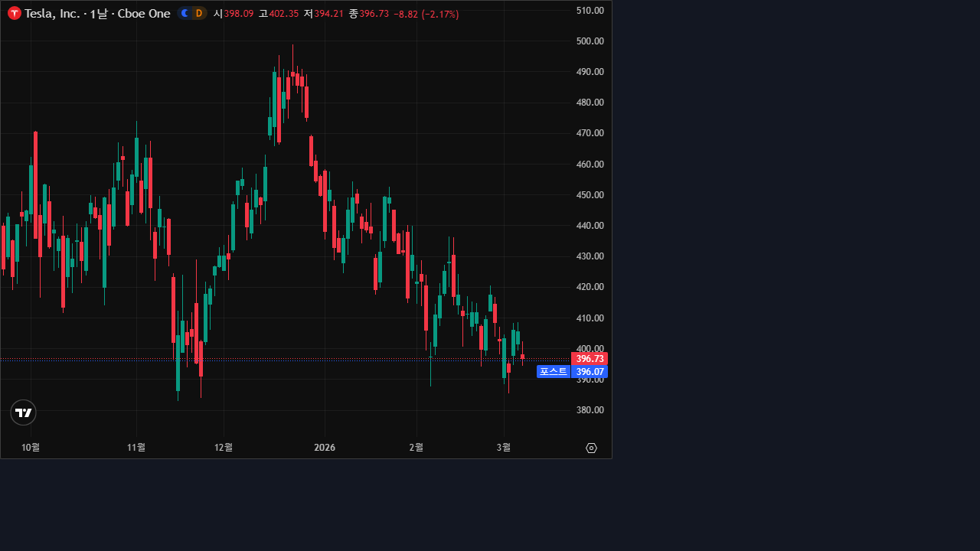Click the 포스트 post-market tag
980x551 pixels.
click(554, 372)
